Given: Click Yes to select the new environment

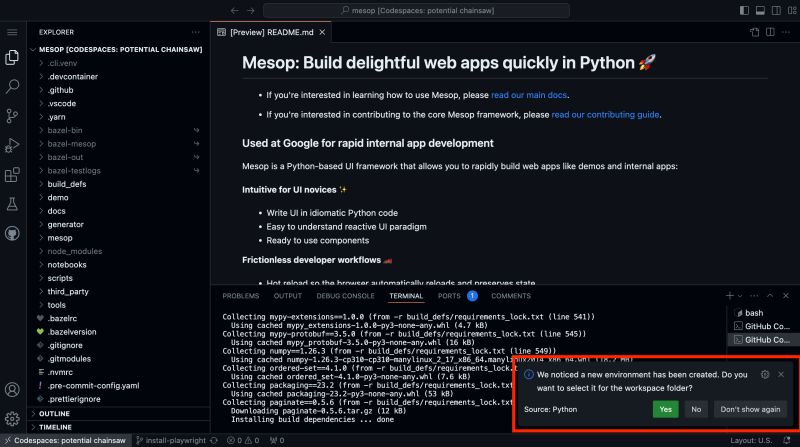Looking at the screenshot, I should coord(665,409).
